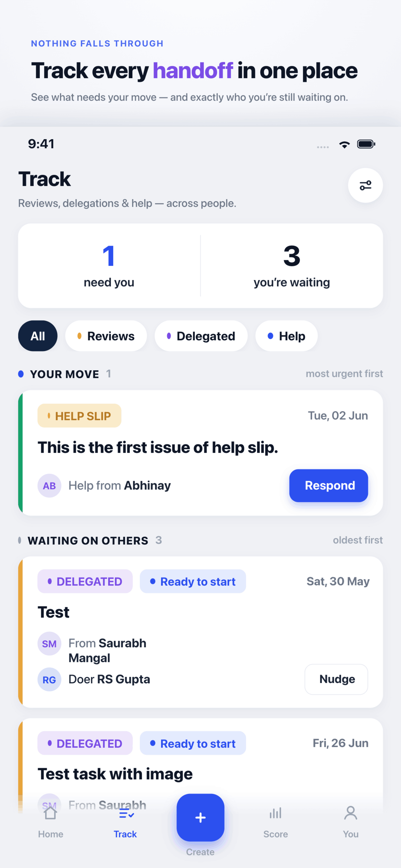
Task: Change the 'oldest first' sort order
Action: [x=358, y=540]
